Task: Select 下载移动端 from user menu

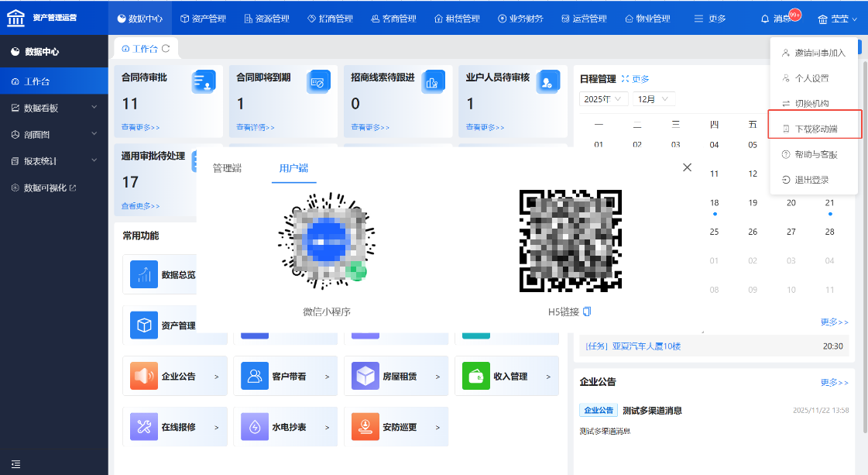Action: tap(815, 129)
